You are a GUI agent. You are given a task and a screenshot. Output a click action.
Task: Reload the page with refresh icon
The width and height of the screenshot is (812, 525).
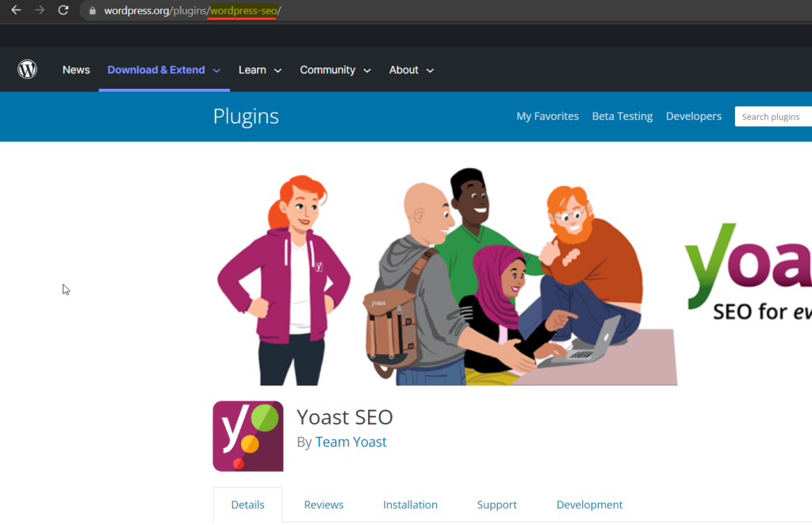[x=63, y=10]
